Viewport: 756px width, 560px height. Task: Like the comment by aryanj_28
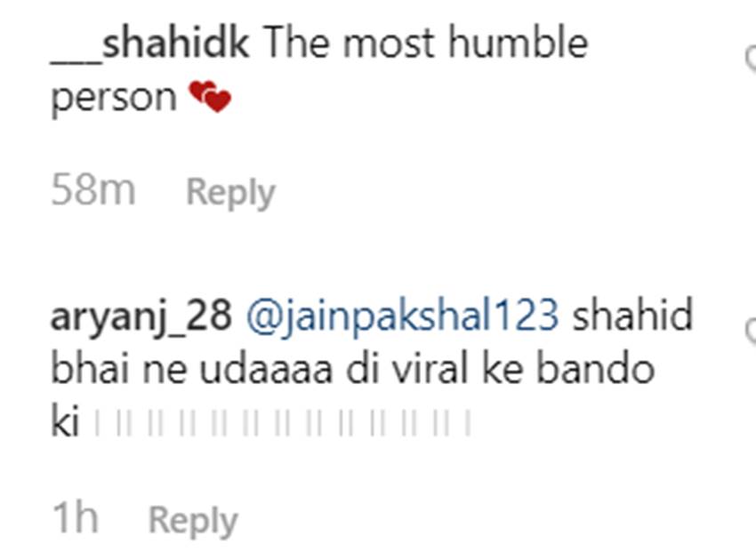tap(751, 331)
